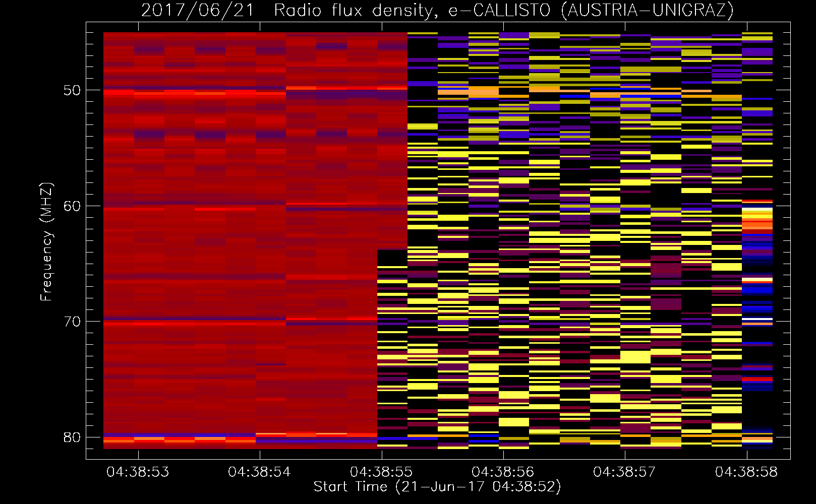Click the plot title with the e-CALLISTO text

point(437,10)
